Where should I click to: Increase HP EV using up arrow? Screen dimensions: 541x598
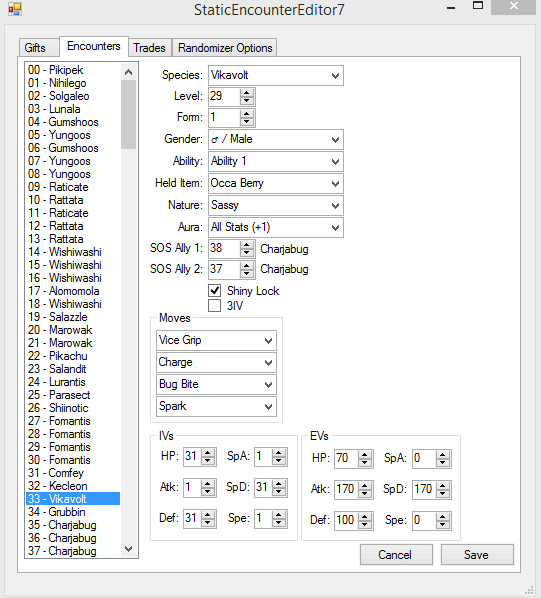365,455
